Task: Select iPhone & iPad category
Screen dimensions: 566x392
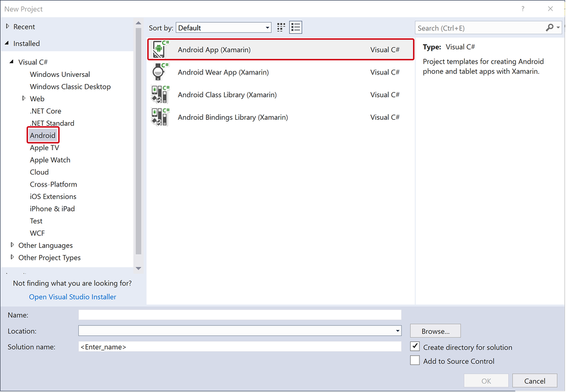Action: [x=52, y=209]
